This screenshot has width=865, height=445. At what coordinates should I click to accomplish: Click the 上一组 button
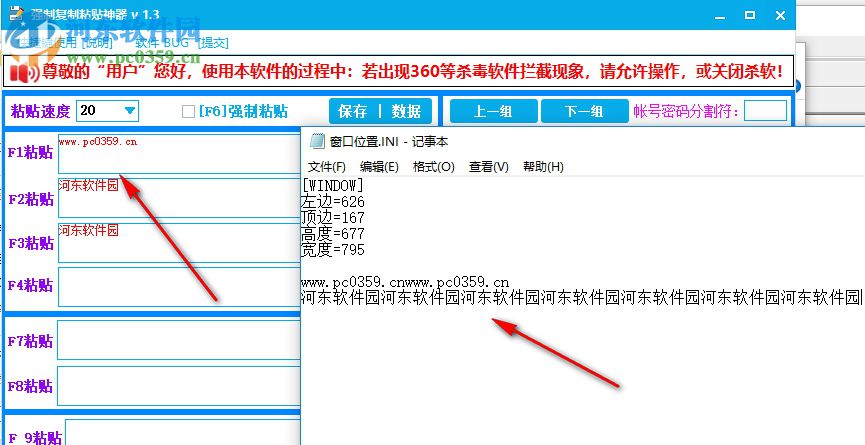click(493, 112)
